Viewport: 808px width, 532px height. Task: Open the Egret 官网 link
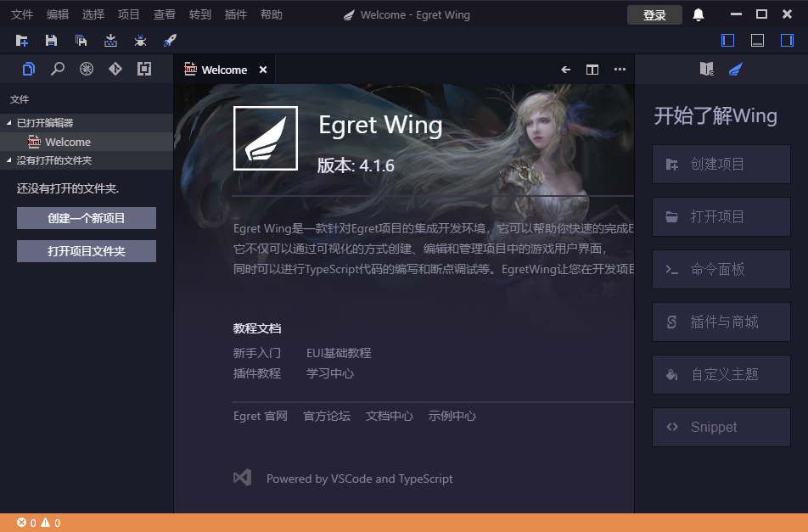click(x=261, y=416)
